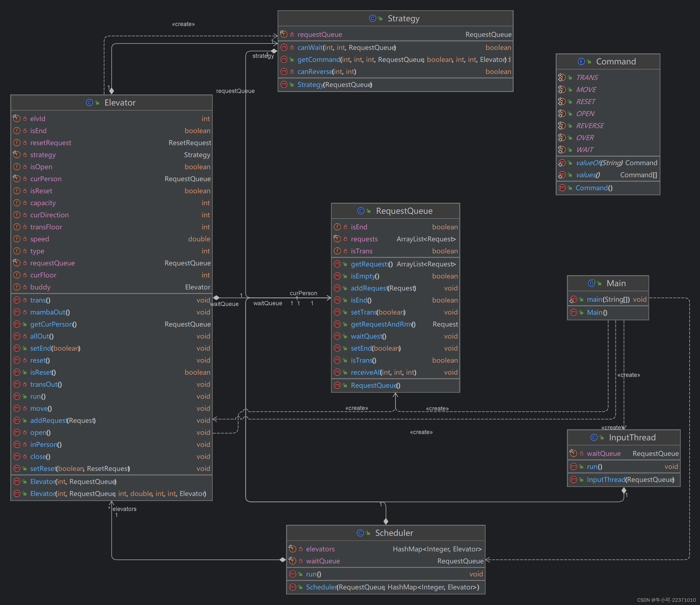Click the field icon of elvId in Elevator
This screenshot has height=605, width=700.
17,118
